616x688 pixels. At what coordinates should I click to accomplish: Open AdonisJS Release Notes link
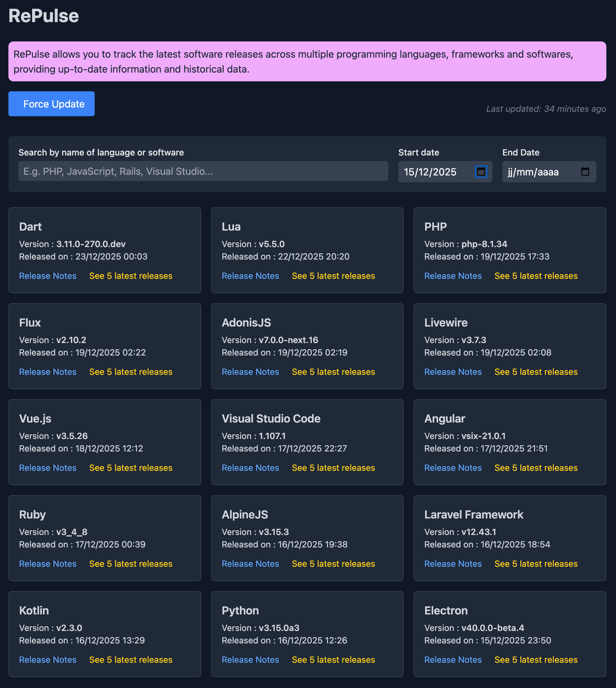pyautogui.click(x=250, y=372)
